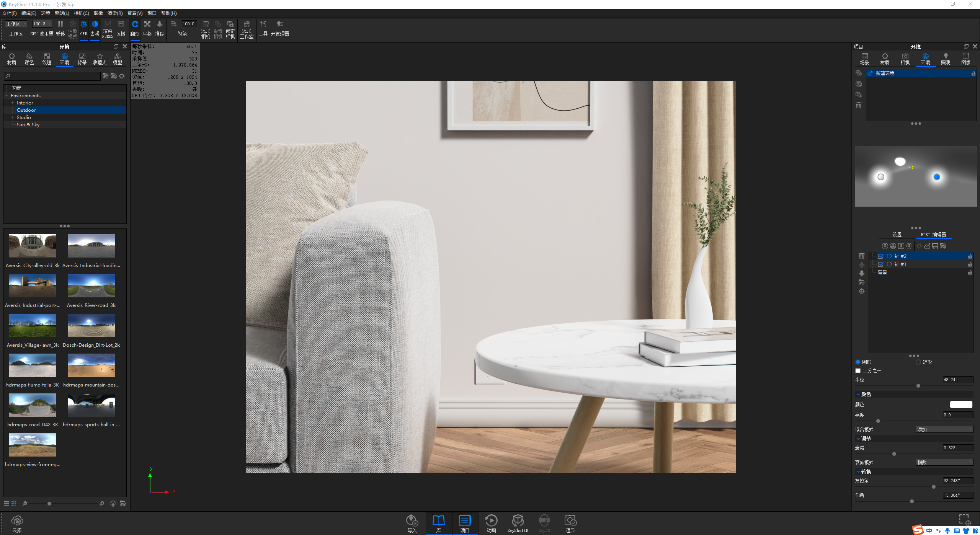
Task: Move the pin down with the arrow icon
Action: (x=862, y=273)
